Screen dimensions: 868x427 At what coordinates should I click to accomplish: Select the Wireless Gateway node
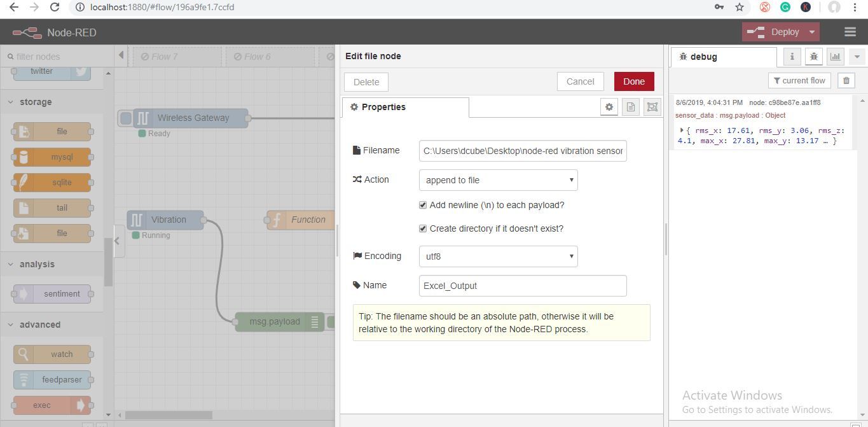click(x=191, y=118)
